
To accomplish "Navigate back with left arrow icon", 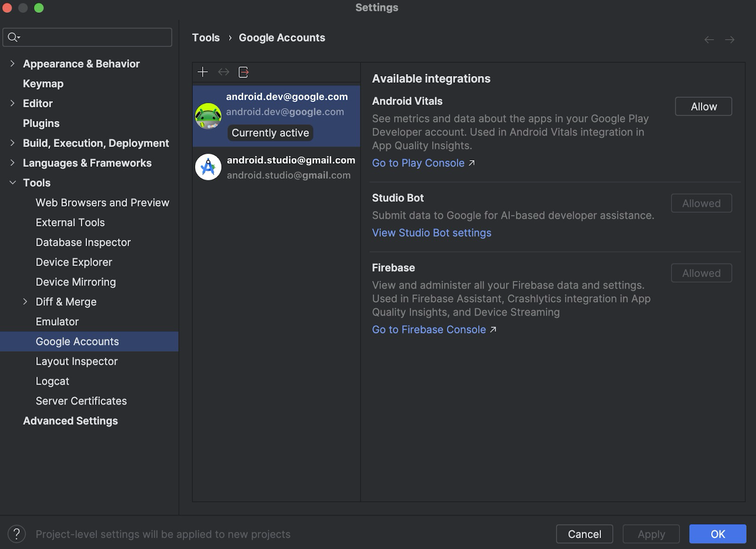I will pos(709,40).
